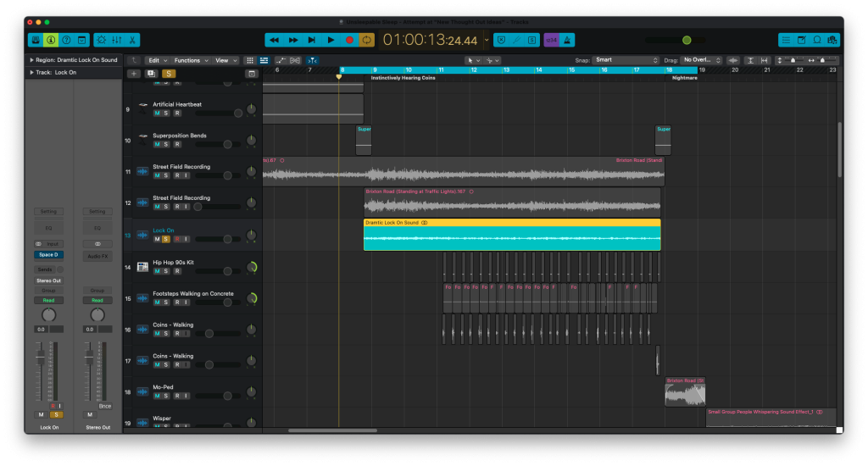Expand the Track Lock On disclosure triangle

pos(31,73)
